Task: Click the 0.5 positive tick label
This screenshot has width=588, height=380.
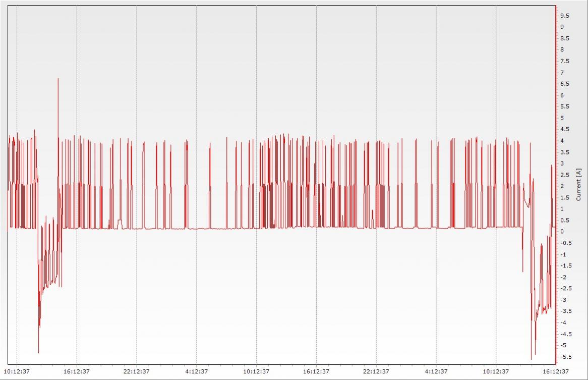Action: [x=565, y=221]
